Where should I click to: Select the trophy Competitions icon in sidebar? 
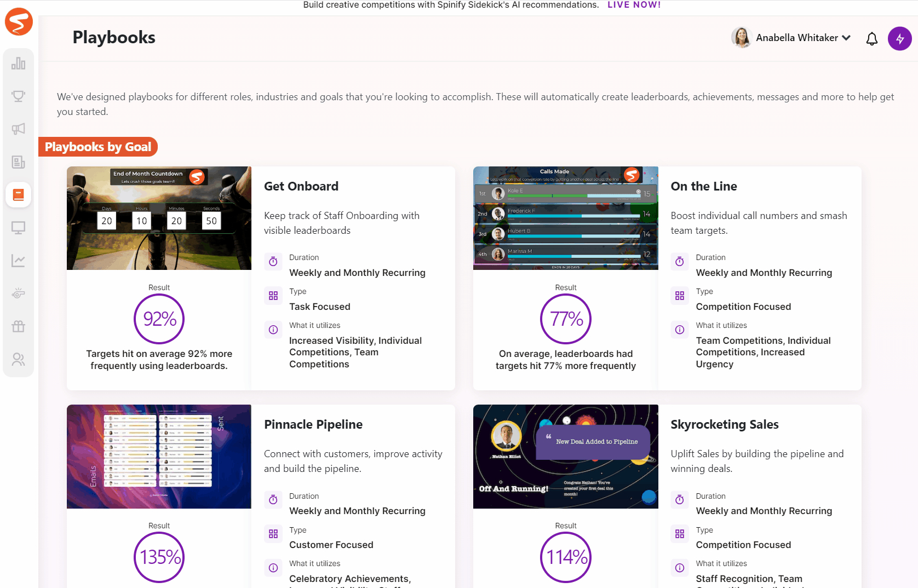coord(18,96)
